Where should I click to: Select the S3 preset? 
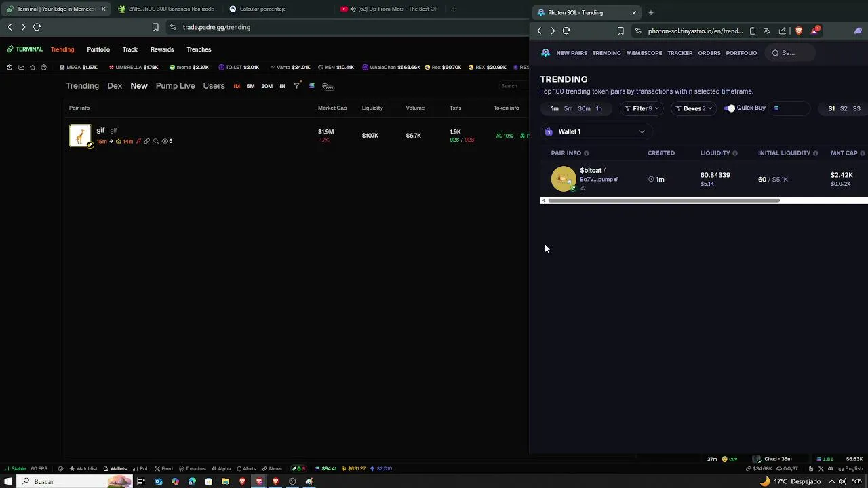[856, 108]
